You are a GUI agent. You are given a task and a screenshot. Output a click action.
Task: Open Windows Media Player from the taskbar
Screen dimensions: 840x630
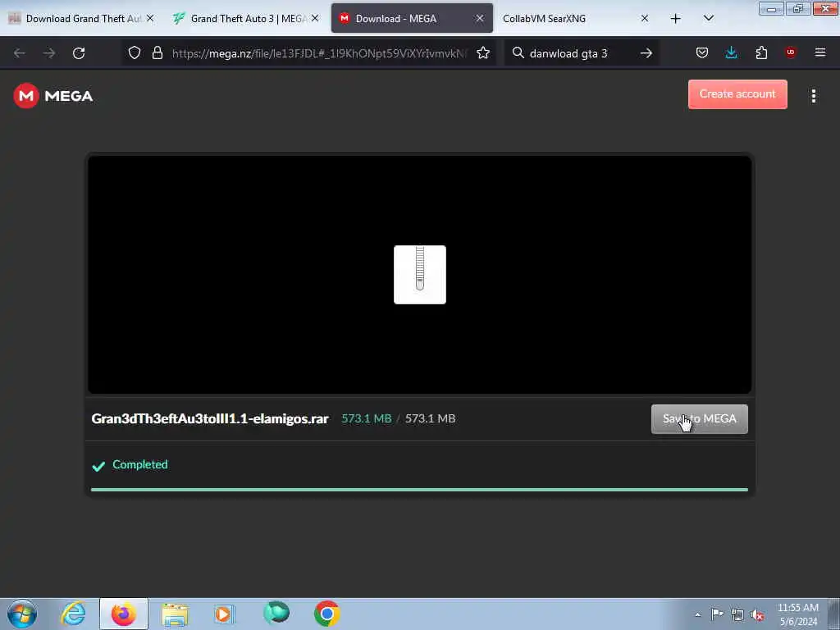(224, 614)
